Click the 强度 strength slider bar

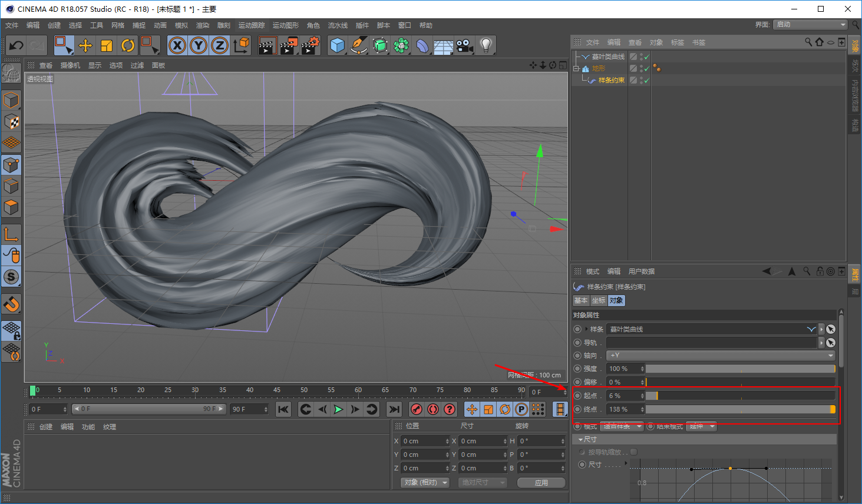click(x=741, y=369)
